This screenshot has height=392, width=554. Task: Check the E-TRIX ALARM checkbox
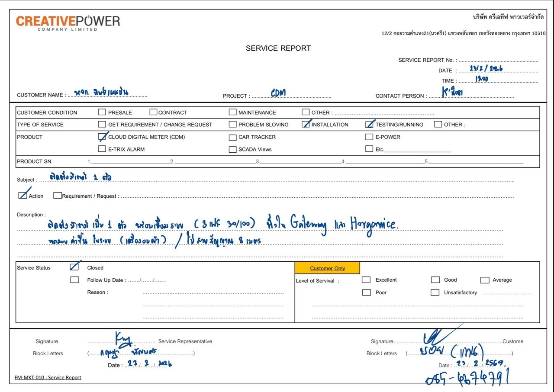tap(102, 149)
